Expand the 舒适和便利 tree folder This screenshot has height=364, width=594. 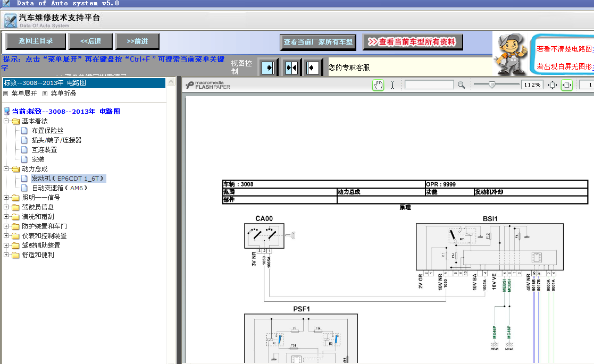tap(6, 255)
